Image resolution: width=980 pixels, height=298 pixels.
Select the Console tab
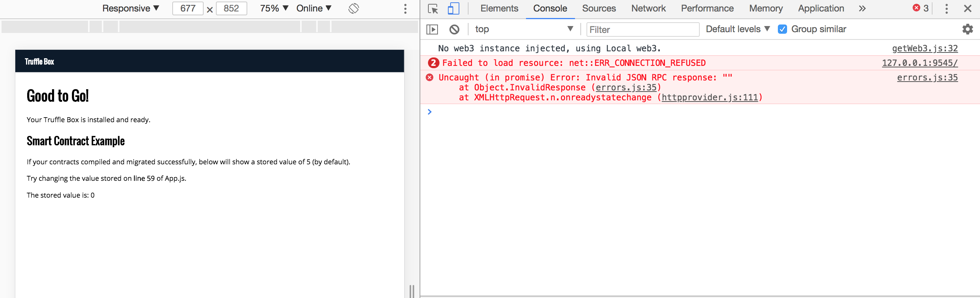tap(550, 8)
